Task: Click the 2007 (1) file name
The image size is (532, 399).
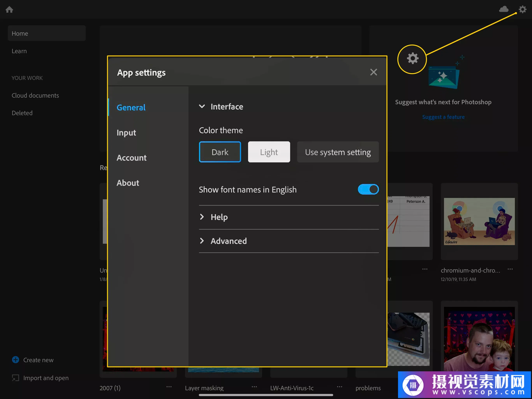Action: tap(110, 388)
